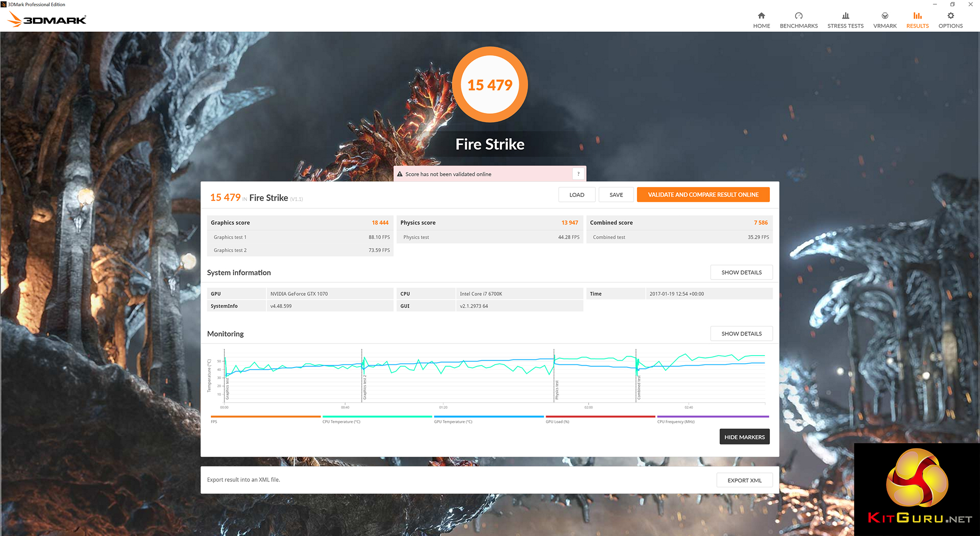This screenshot has height=536, width=980.
Task: Open Stress Tests bar-chart icon
Action: [x=846, y=16]
